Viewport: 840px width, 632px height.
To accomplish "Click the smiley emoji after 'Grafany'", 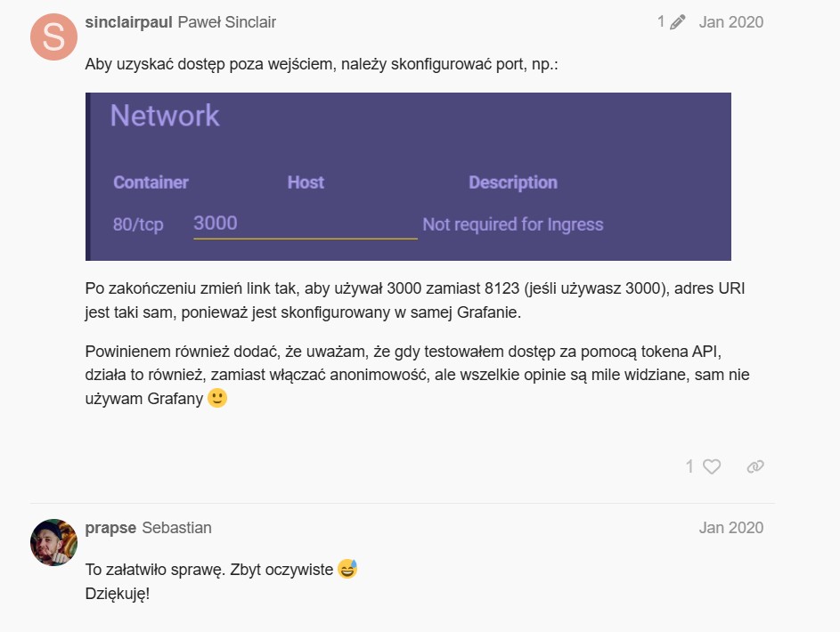I will [217, 398].
